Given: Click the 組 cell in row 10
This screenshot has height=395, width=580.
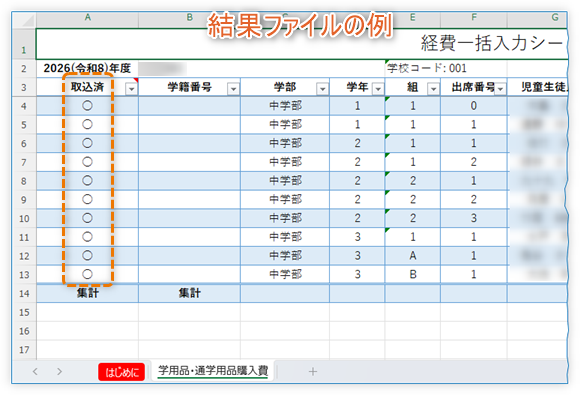Looking at the screenshot, I should tap(412, 219).
